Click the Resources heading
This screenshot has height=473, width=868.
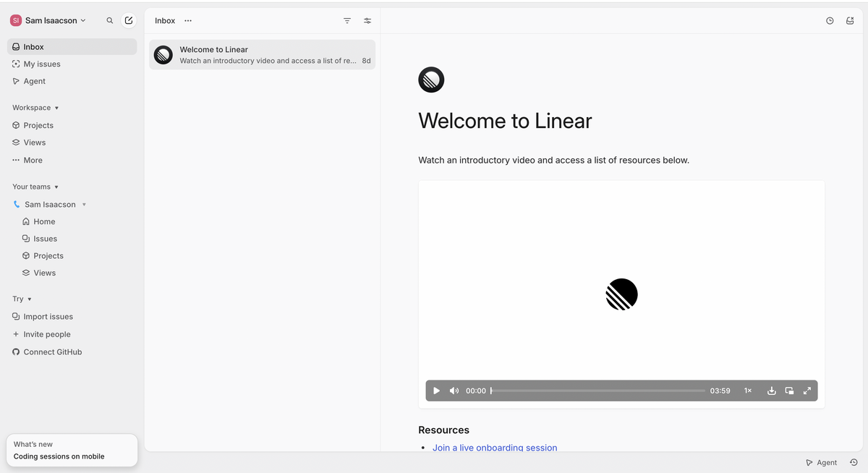443,430
